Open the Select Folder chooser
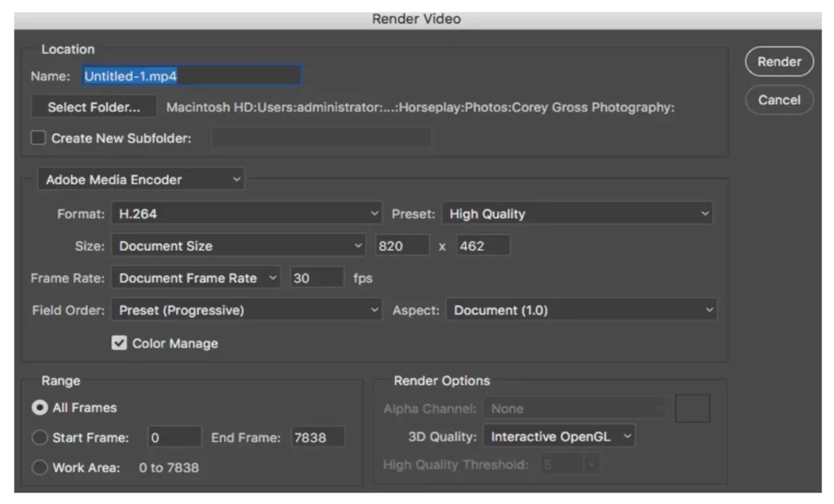The image size is (834, 504). [94, 107]
